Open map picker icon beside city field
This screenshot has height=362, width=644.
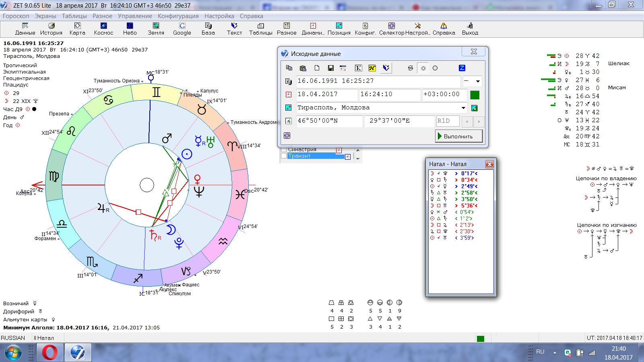point(475,108)
